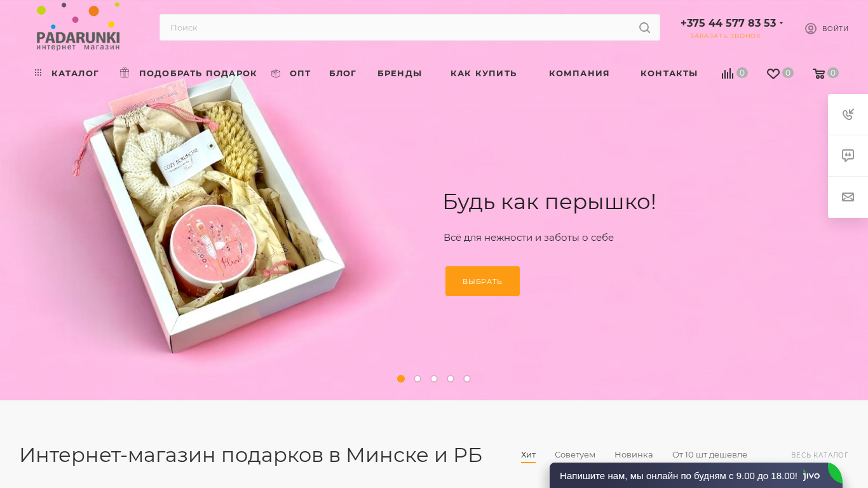Select the fifth slider dot
868x488 pixels.
467,379
